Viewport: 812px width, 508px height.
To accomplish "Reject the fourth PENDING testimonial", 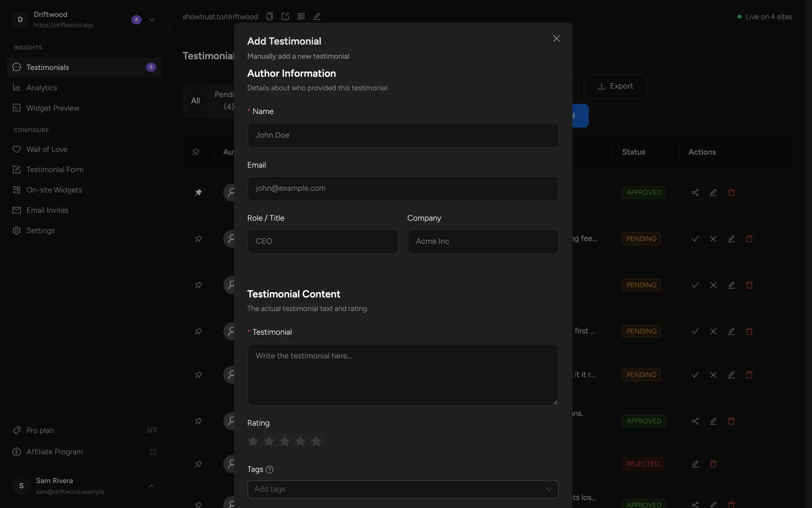I will (713, 375).
